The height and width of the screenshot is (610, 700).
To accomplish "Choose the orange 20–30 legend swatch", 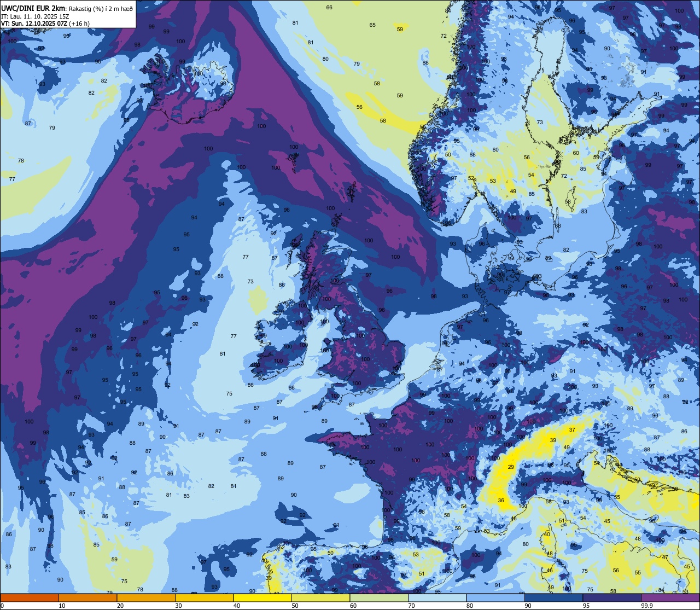I will coord(145,597).
